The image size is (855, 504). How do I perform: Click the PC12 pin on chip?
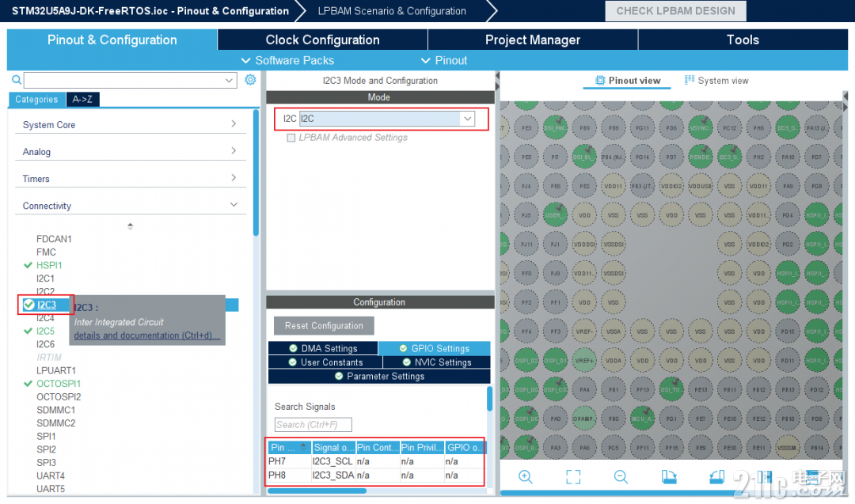[x=730, y=127]
